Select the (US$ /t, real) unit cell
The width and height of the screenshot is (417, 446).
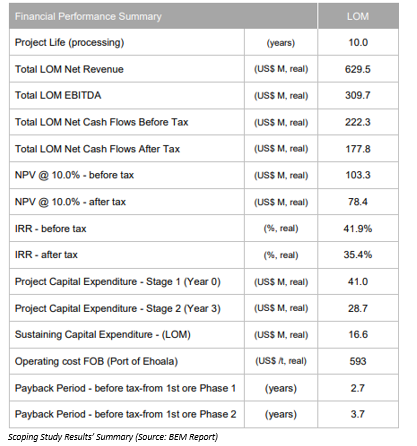click(x=281, y=361)
